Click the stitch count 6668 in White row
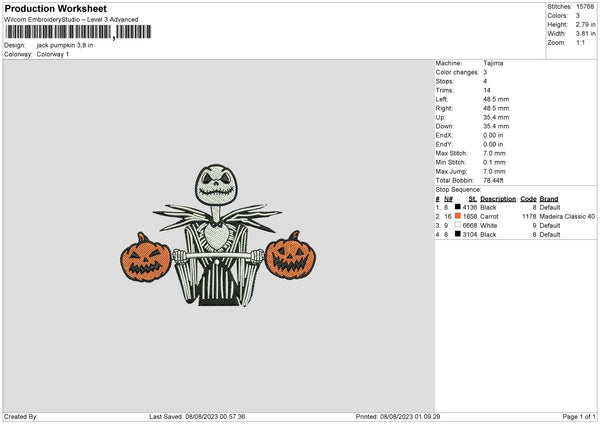The width and height of the screenshot is (600, 424). [470, 226]
